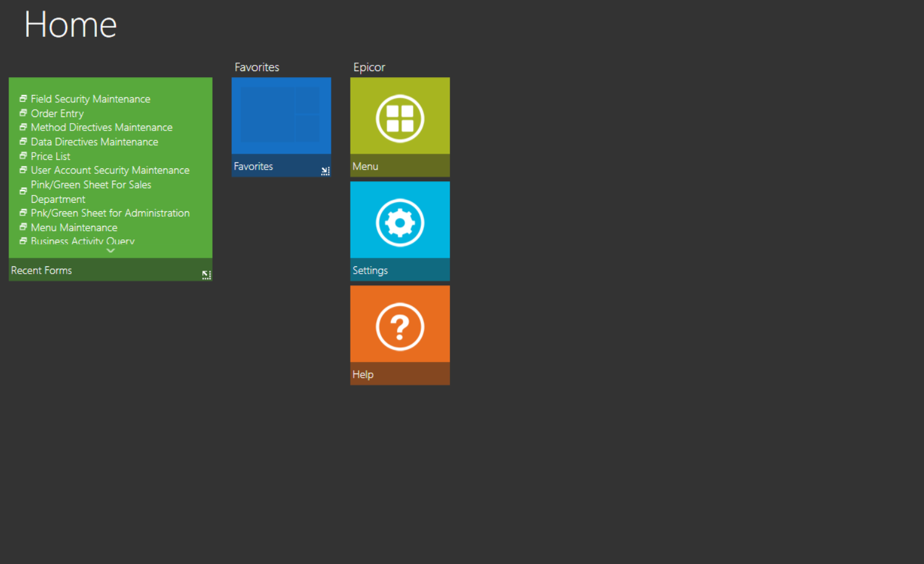
Task: Click the Epicor group heading
Action: 369,67
